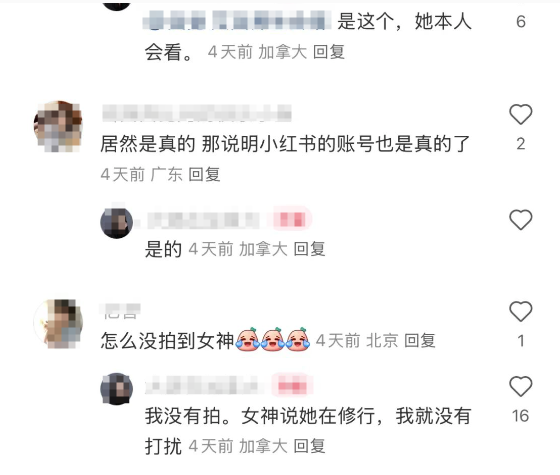Screen dimensions: 560x475
Task: Reply to the 北京 user's comment
Action: (420, 340)
